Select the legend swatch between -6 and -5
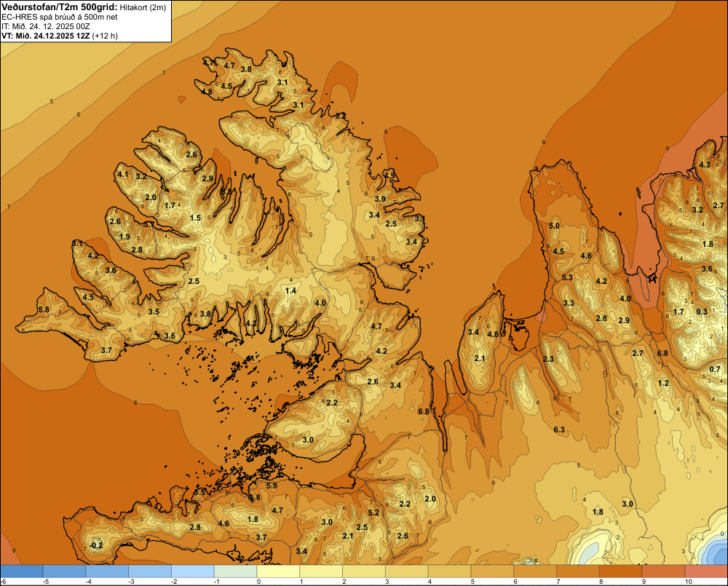 coord(21,571)
